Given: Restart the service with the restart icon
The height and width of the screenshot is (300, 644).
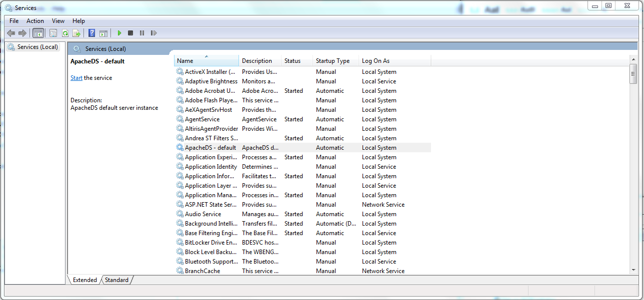Looking at the screenshot, I should (153, 33).
